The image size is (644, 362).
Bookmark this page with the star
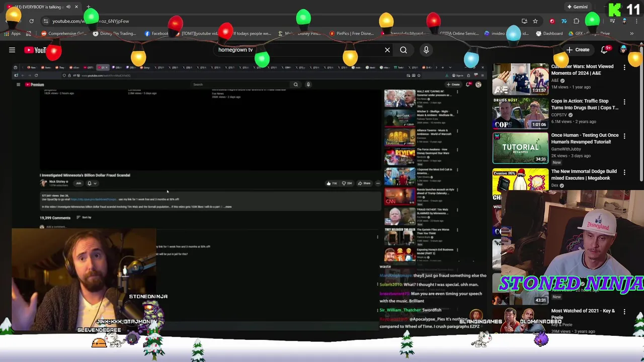(x=535, y=21)
